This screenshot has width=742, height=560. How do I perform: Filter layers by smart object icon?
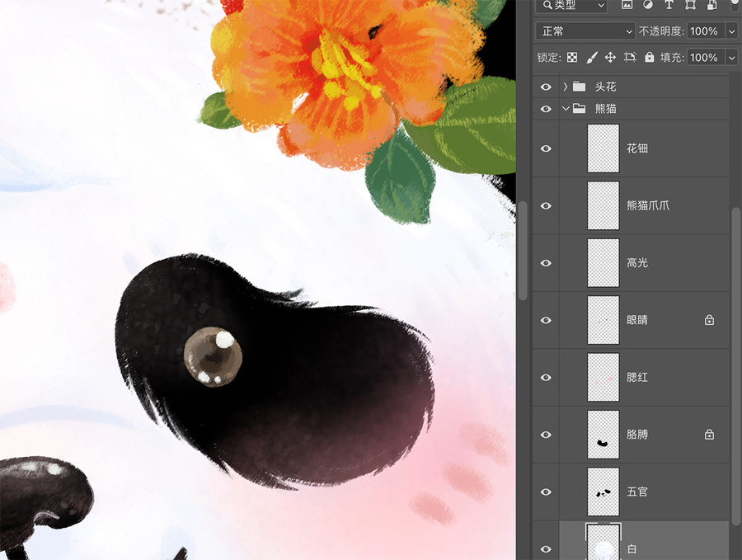click(x=711, y=4)
